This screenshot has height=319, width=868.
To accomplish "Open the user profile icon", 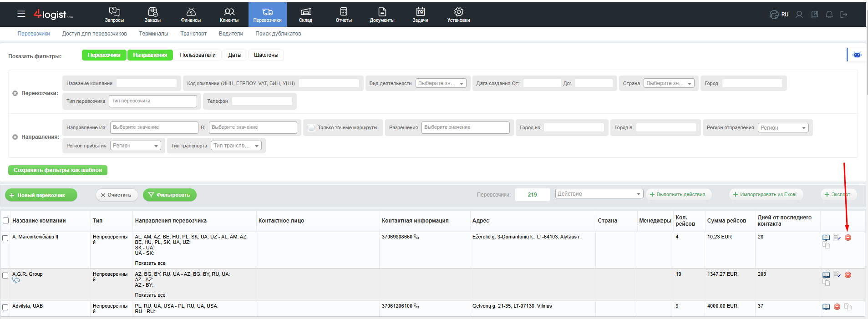I will point(799,15).
